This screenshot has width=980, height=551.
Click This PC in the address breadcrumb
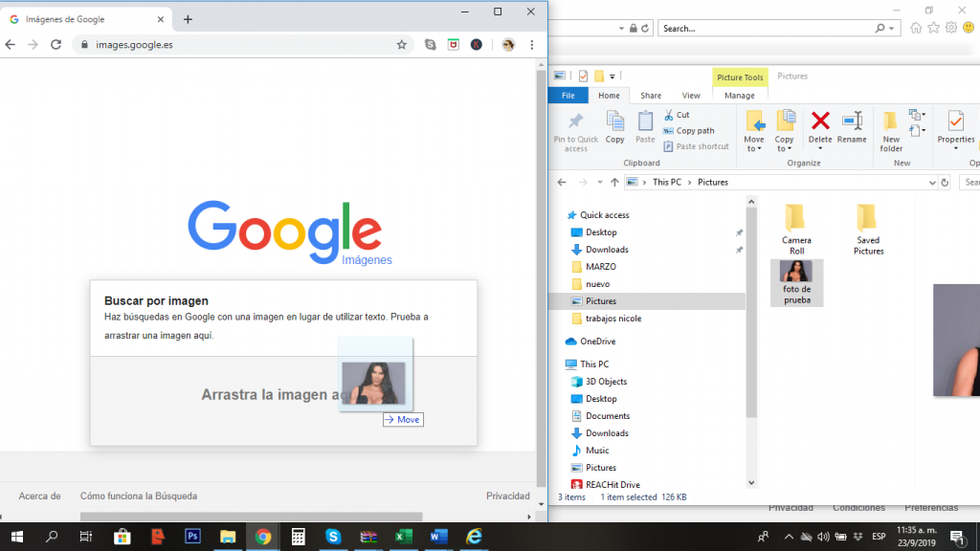[x=667, y=183]
